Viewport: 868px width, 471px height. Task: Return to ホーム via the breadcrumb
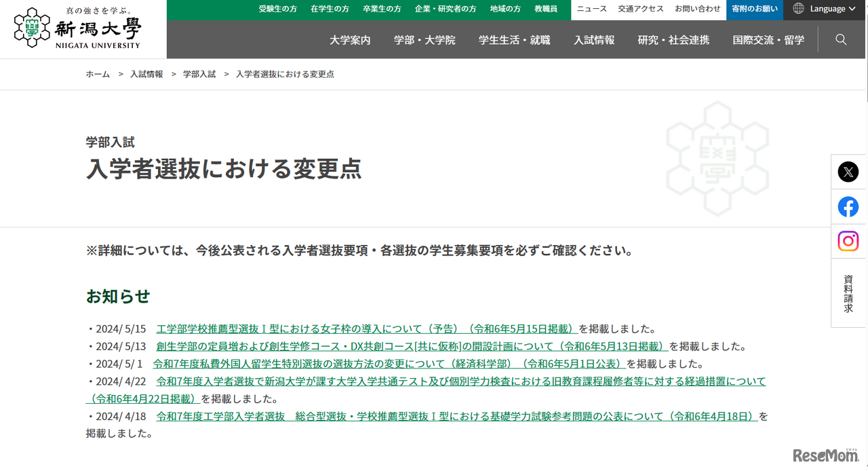[97, 74]
